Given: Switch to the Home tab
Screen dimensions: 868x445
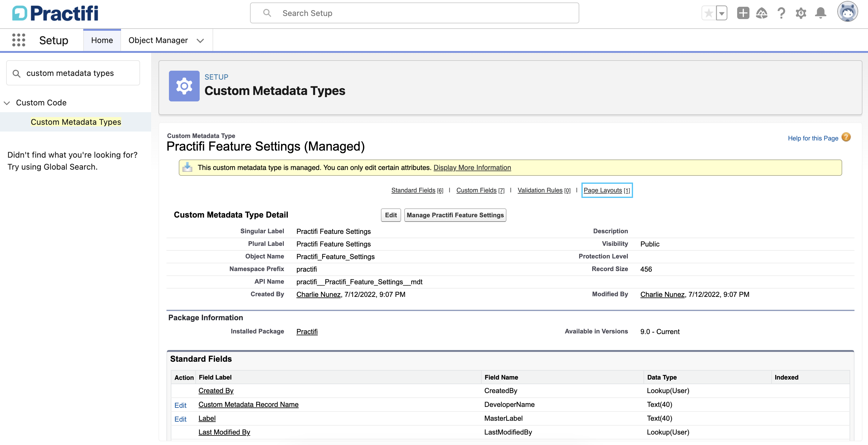Looking at the screenshot, I should [x=102, y=40].
